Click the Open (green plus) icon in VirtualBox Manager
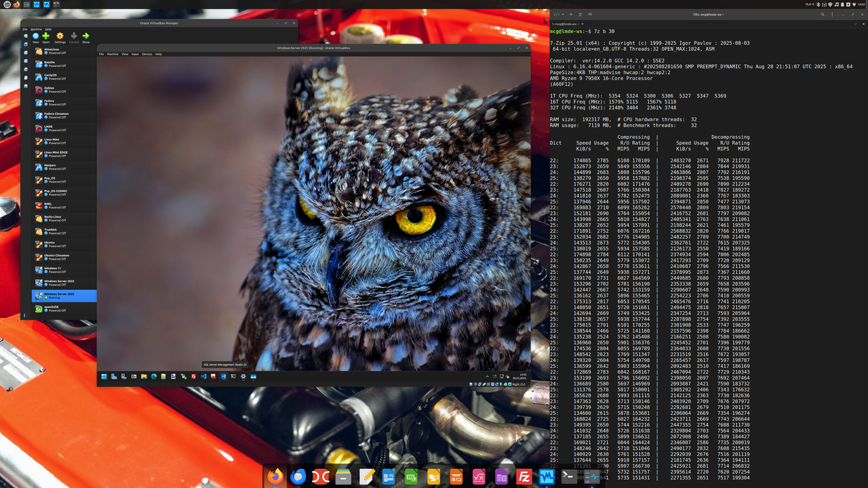This screenshot has width=868, height=488. [46, 37]
